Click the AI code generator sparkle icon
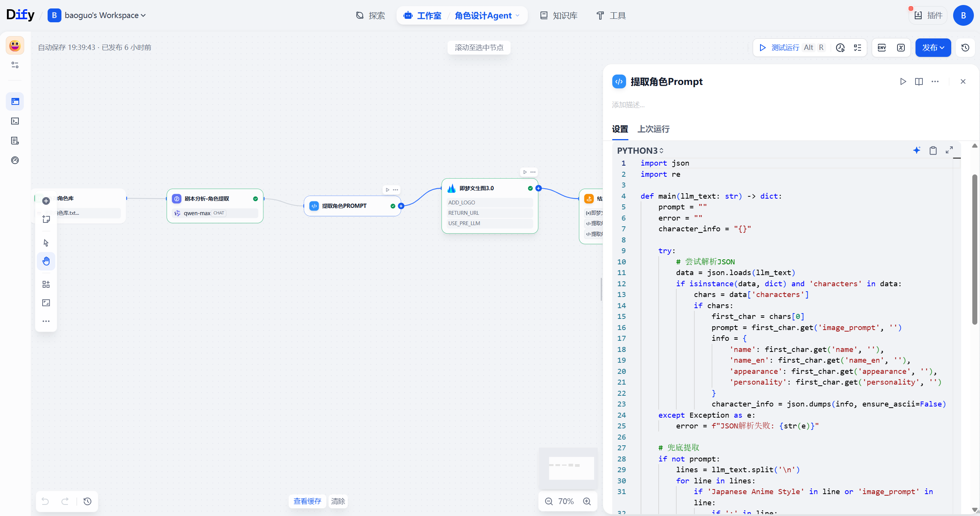Viewport: 980px width, 516px height. pos(917,150)
